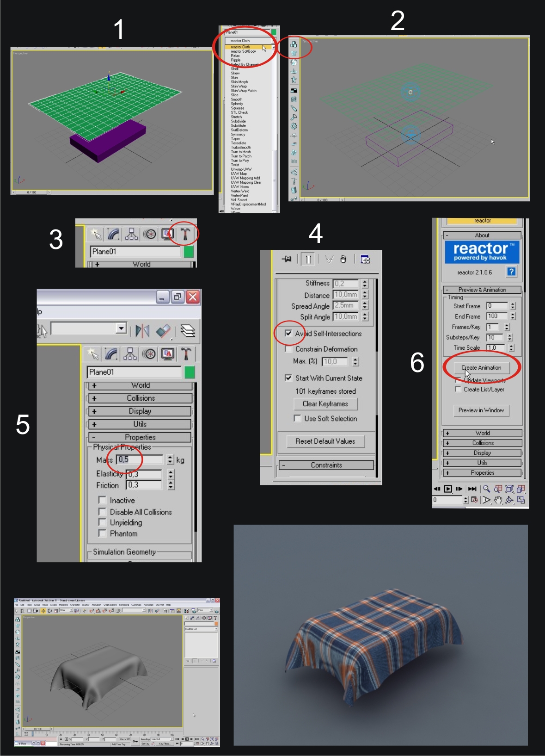This screenshot has height=756, width=545.
Task: Open reactor help question mark button
Action: coord(511,272)
